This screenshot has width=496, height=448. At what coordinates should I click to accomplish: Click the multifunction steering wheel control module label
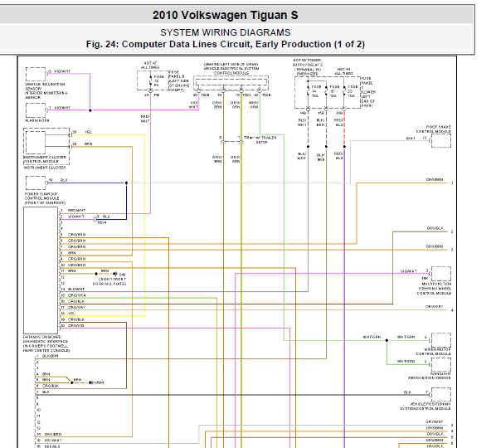435,289
